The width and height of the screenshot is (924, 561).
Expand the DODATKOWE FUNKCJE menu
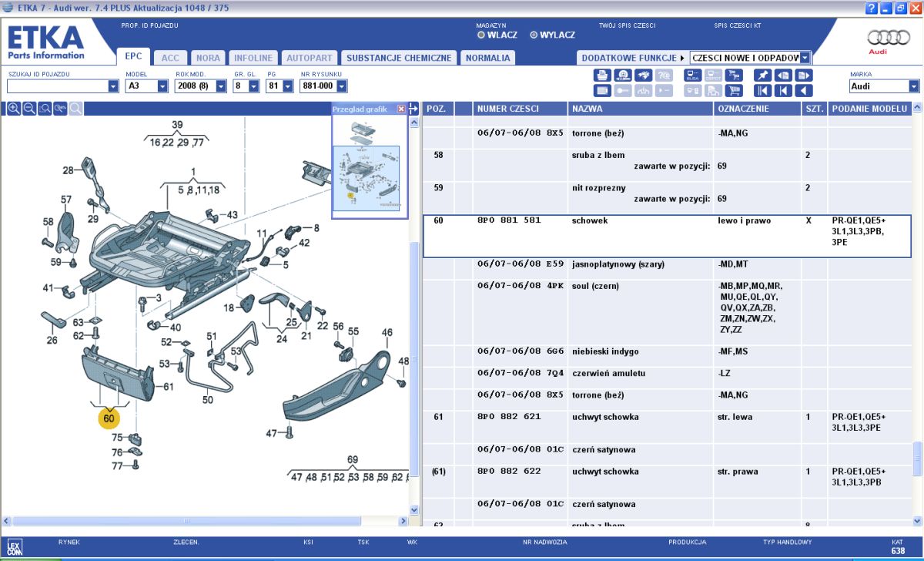(633, 58)
